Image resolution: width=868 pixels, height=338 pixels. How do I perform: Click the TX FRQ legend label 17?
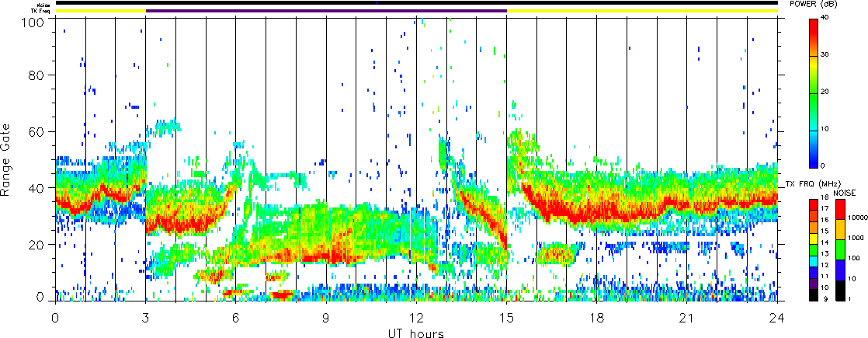pyautogui.click(x=823, y=208)
